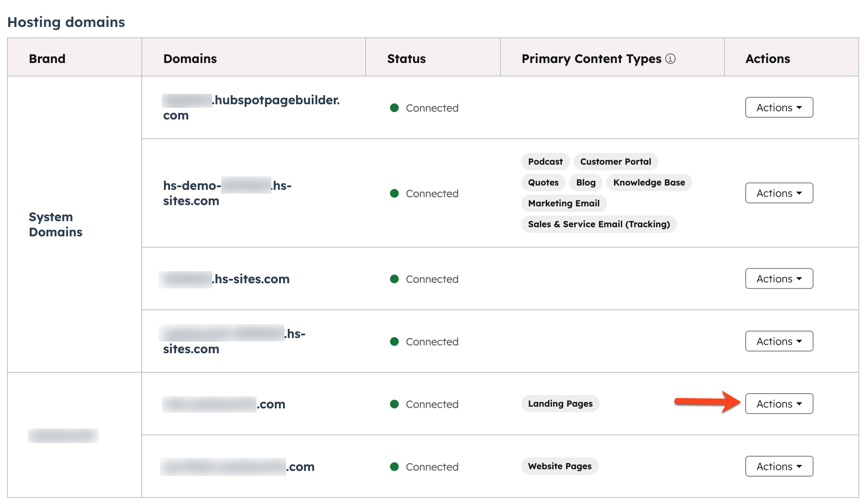Select the Marketing Email content tag
Image resolution: width=867 pixels, height=504 pixels.
564,203
